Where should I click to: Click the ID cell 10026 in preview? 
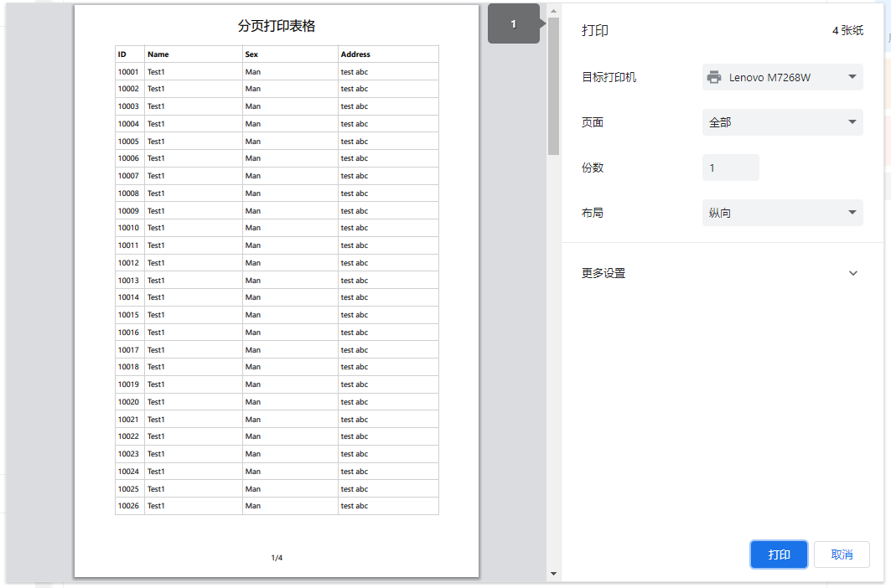(128, 506)
